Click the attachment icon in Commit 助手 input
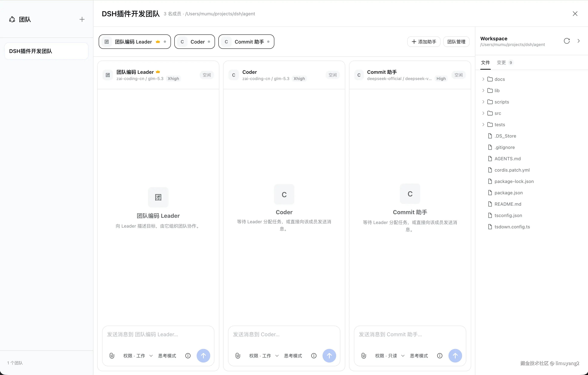This screenshot has width=588, height=375. [364, 356]
